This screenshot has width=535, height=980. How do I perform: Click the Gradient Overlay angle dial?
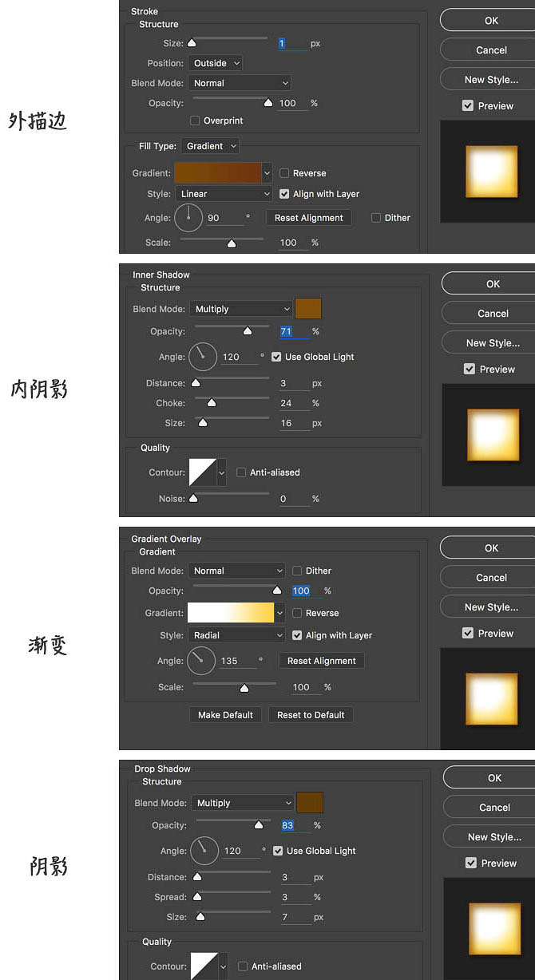click(x=201, y=661)
